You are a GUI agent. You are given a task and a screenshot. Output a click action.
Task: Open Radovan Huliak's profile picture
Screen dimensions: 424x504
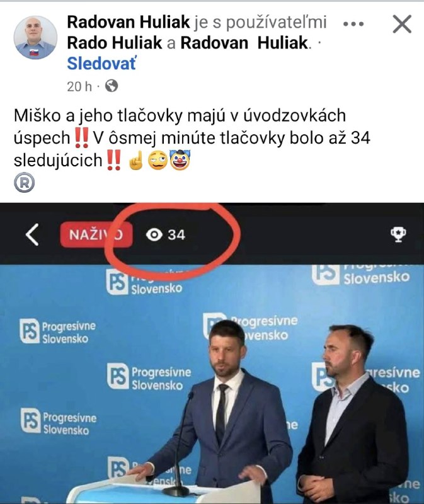tap(35, 37)
